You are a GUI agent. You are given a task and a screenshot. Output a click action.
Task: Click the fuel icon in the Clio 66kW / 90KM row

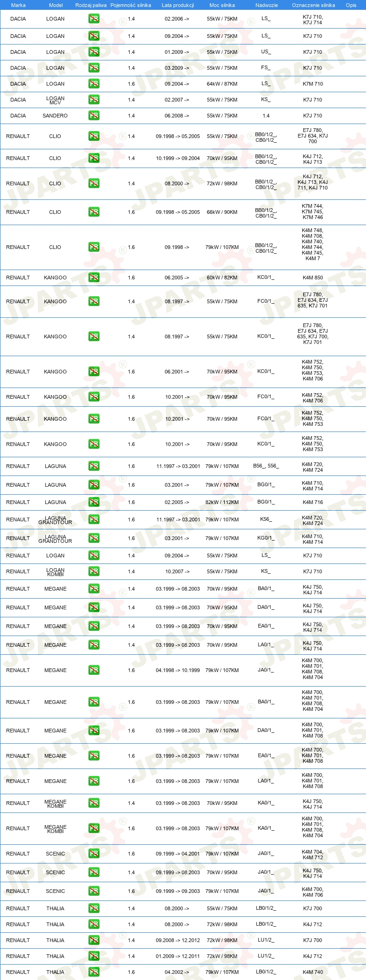click(94, 212)
